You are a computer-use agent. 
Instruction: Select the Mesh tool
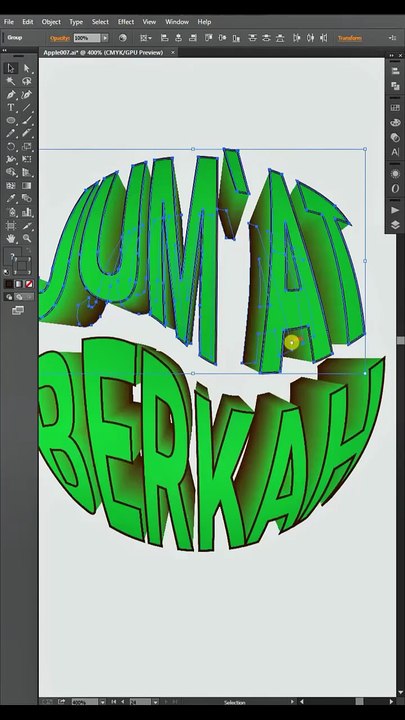click(x=11, y=186)
